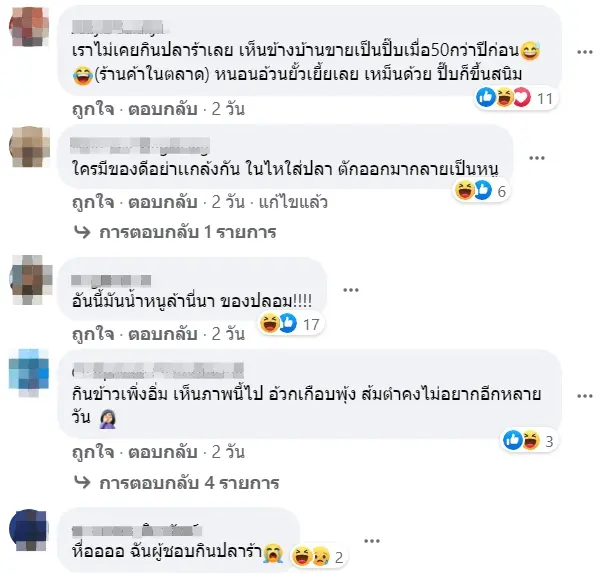Expand การตอบกลับ 4 รายการ replies

(177, 483)
